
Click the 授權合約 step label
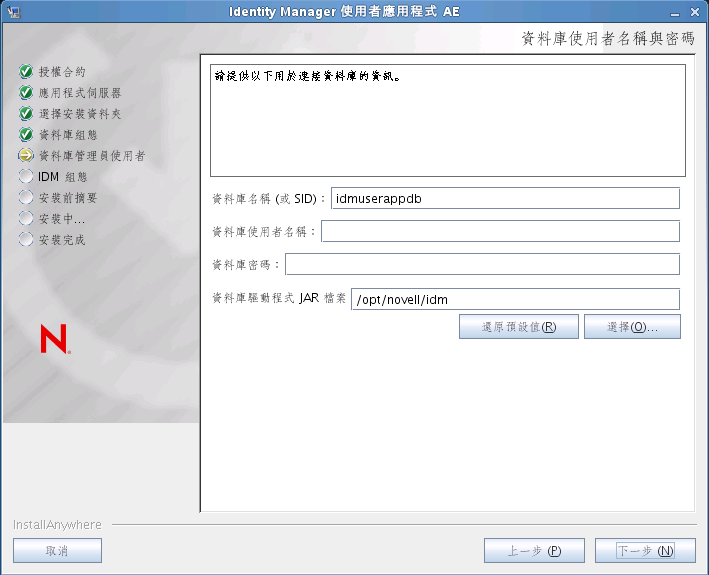click(x=62, y=71)
